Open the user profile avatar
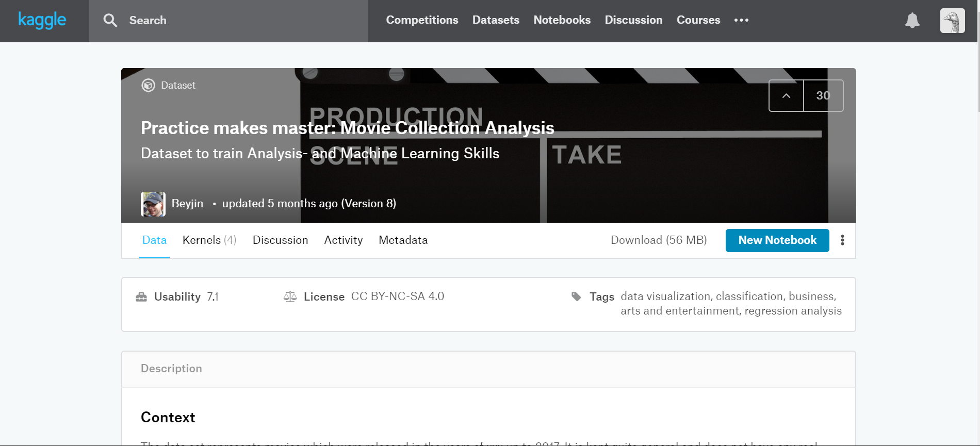This screenshot has width=980, height=446. pos(952,21)
